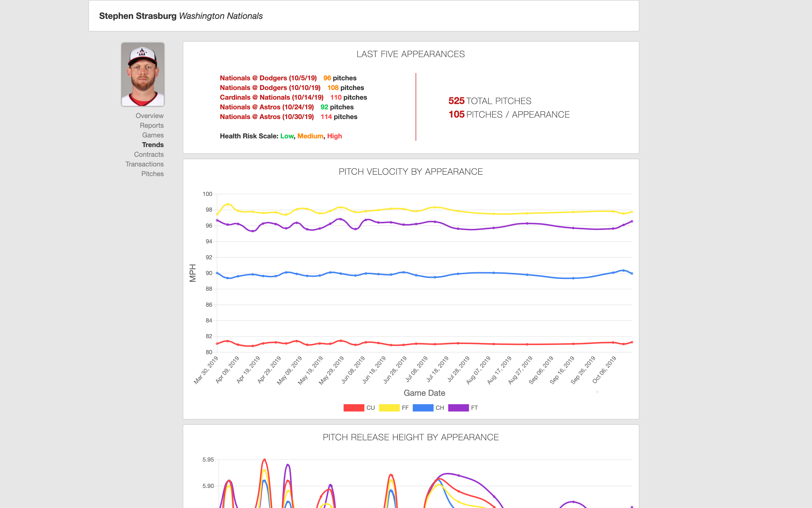The width and height of the screenshot is (812, 508).
Task: Click the '110' pitches count
Action: tap(336, 97)
